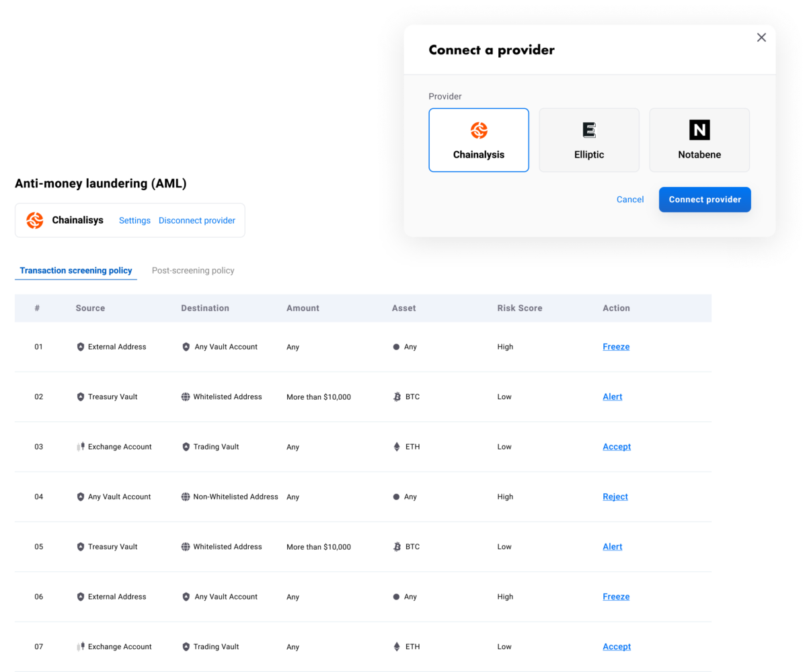This screenshot has height=672, width=807.
Task: Click Freeze action in row 06
Action: (616, 597)
